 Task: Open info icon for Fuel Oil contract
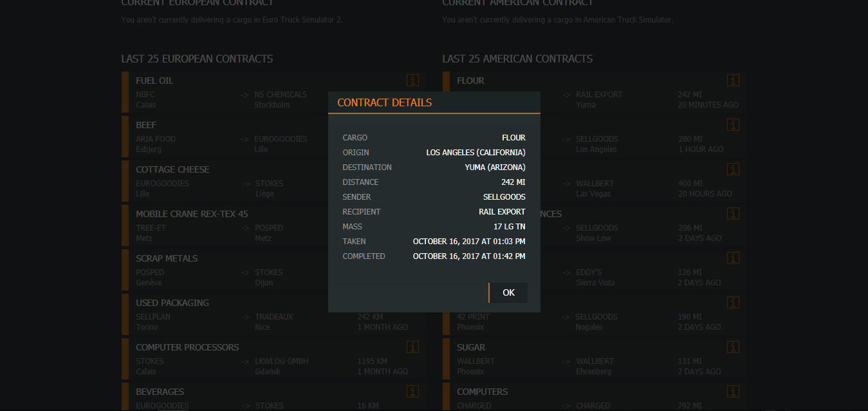pos(412,81)
